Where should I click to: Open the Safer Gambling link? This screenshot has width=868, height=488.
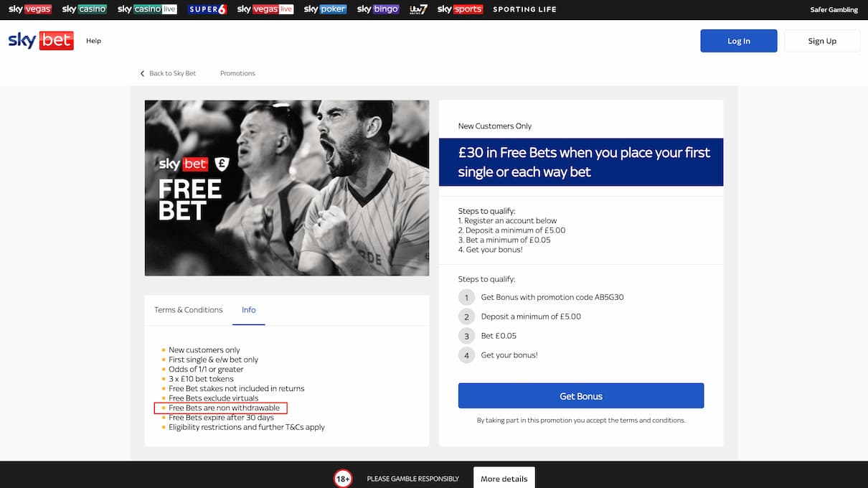[x=834, y=10]
